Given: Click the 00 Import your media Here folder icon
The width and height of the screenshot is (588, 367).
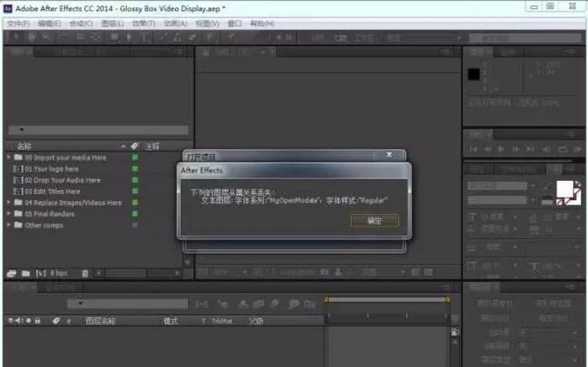Looking at the screenshot, I should 18,157.
